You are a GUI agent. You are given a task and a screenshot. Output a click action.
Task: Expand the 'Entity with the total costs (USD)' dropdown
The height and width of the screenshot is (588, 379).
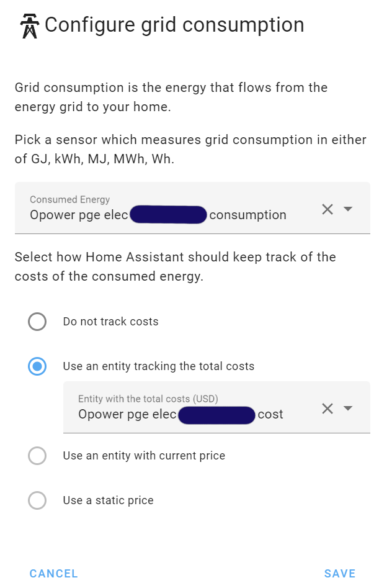tap(347, 408)
